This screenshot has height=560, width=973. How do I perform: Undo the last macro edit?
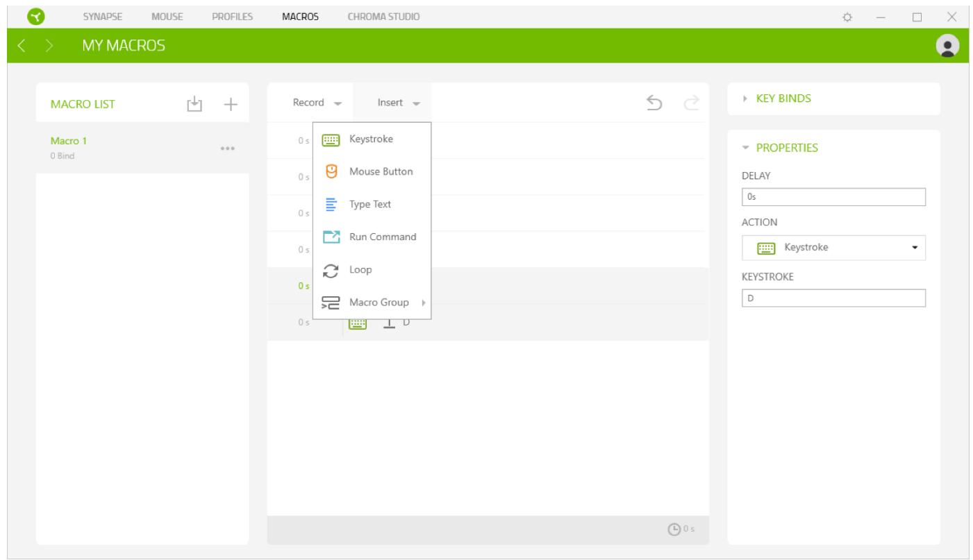click(x=655, y=103)
